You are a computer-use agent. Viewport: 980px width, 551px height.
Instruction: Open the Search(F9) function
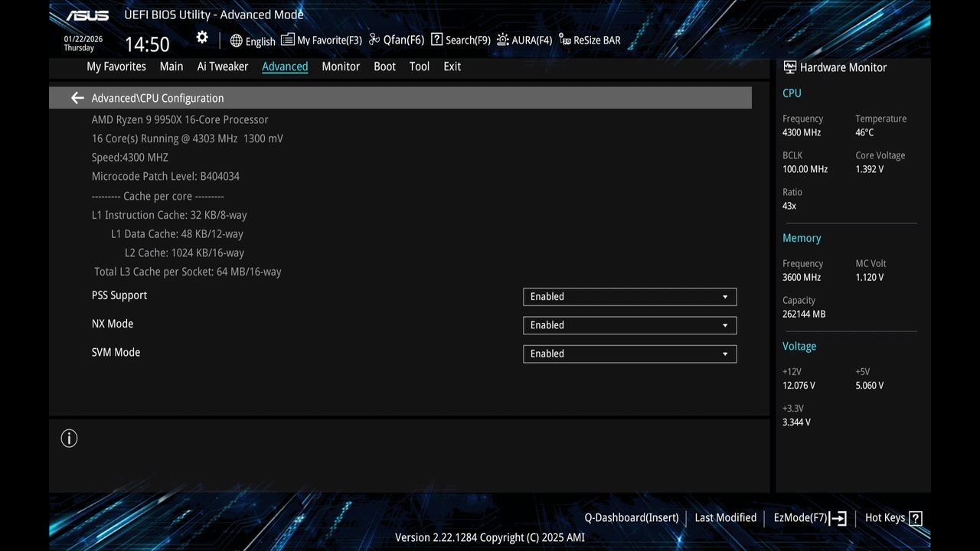tap(459, 40)
